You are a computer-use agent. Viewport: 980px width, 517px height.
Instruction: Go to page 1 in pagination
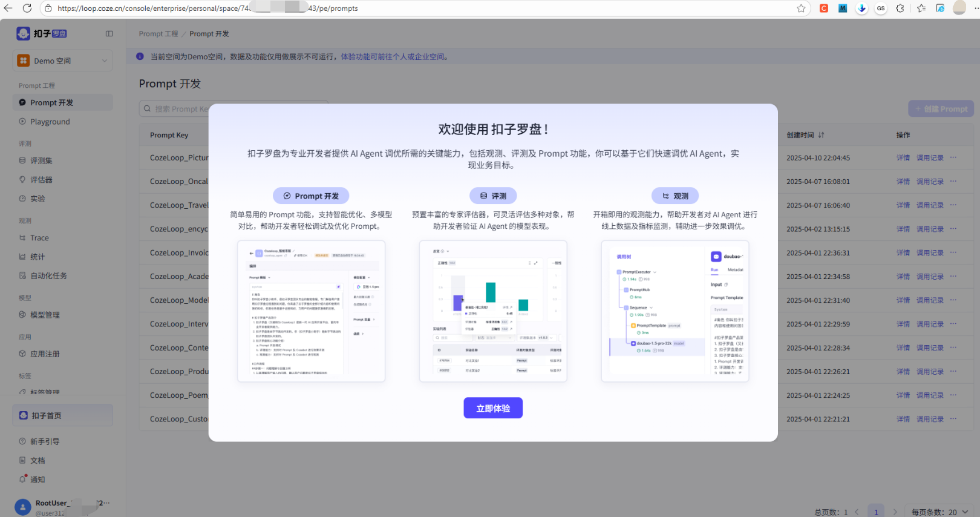[875, 512]
